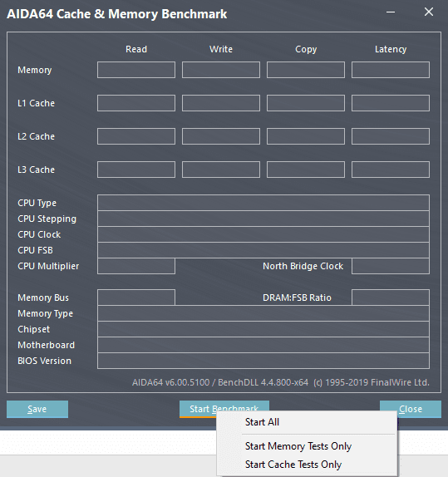448x477 pixels.
Task: Click the 'North Bridge Clock' label
Action: pos(303,266)
